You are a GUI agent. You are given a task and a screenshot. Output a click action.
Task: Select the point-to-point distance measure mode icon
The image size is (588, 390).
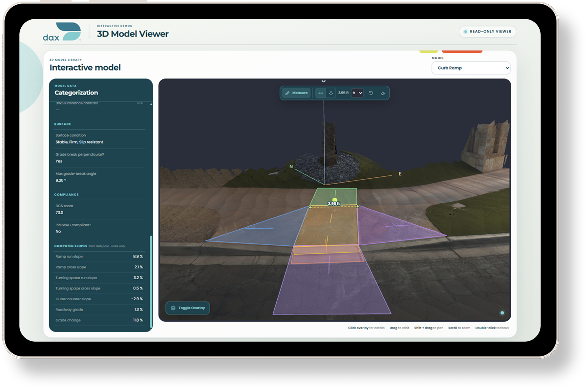point(321,93)
